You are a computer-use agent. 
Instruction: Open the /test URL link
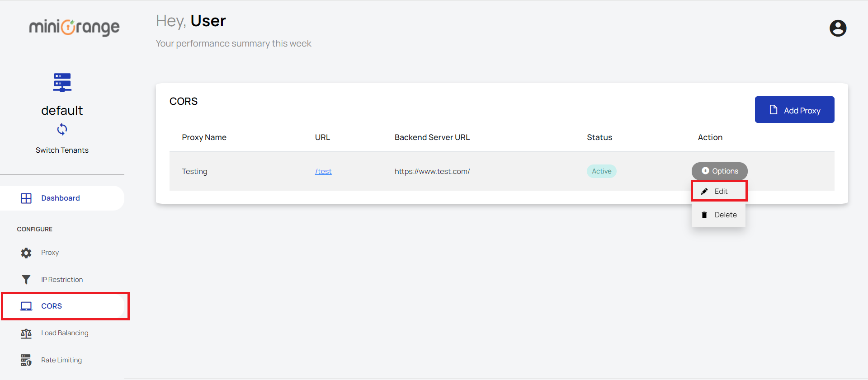[x=323, y=172]
